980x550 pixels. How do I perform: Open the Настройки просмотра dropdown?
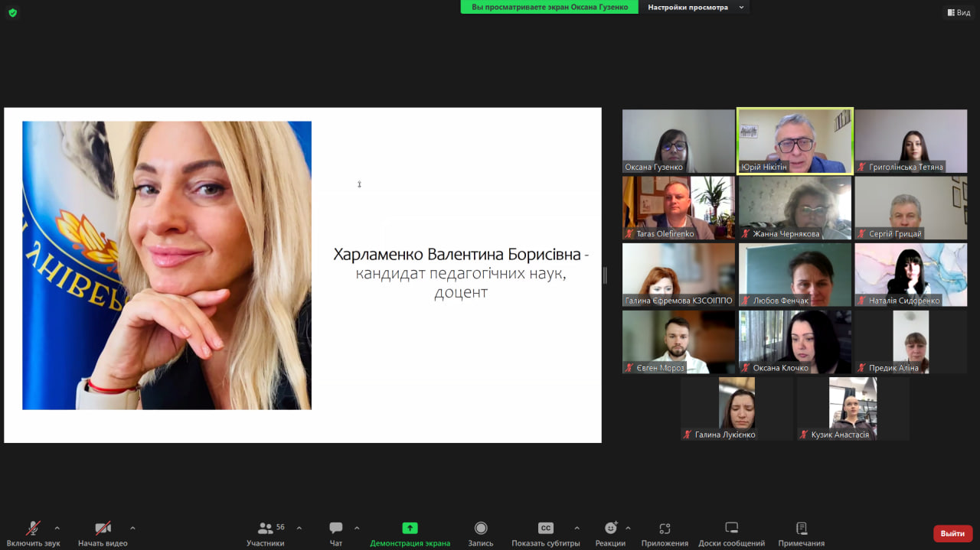[x=695, y=7]
